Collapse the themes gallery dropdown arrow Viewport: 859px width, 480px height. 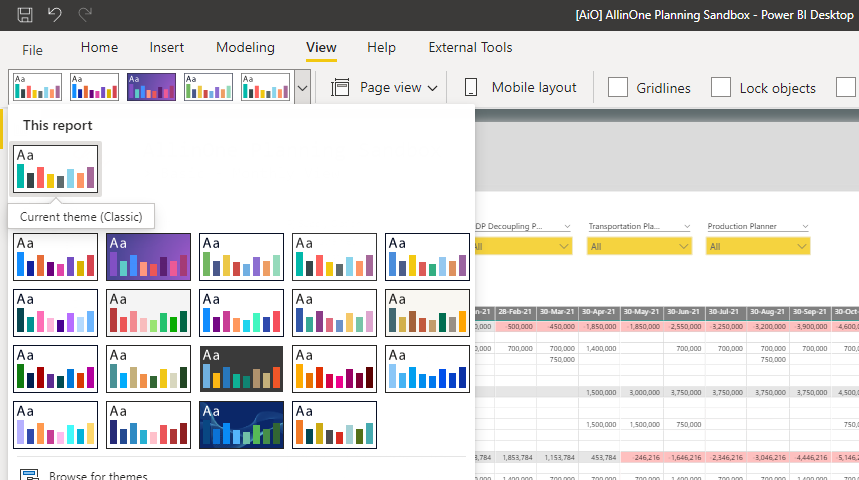pos(302,87)
